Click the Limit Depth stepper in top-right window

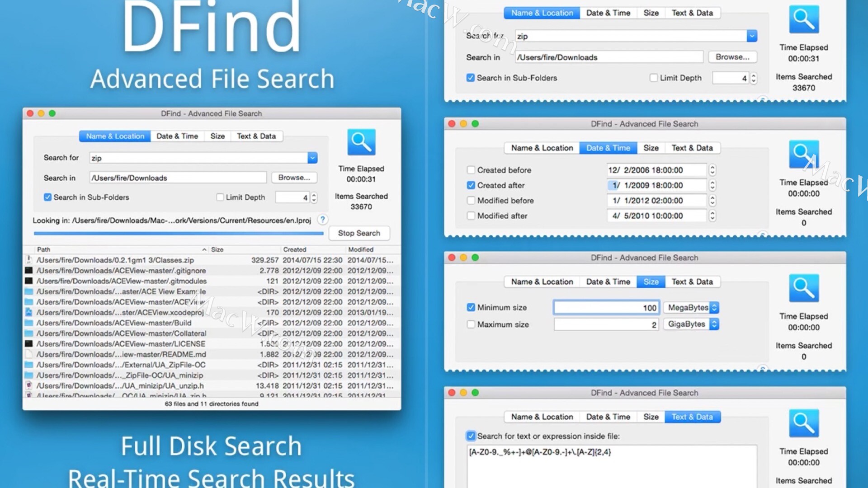(x=754, y=78)
